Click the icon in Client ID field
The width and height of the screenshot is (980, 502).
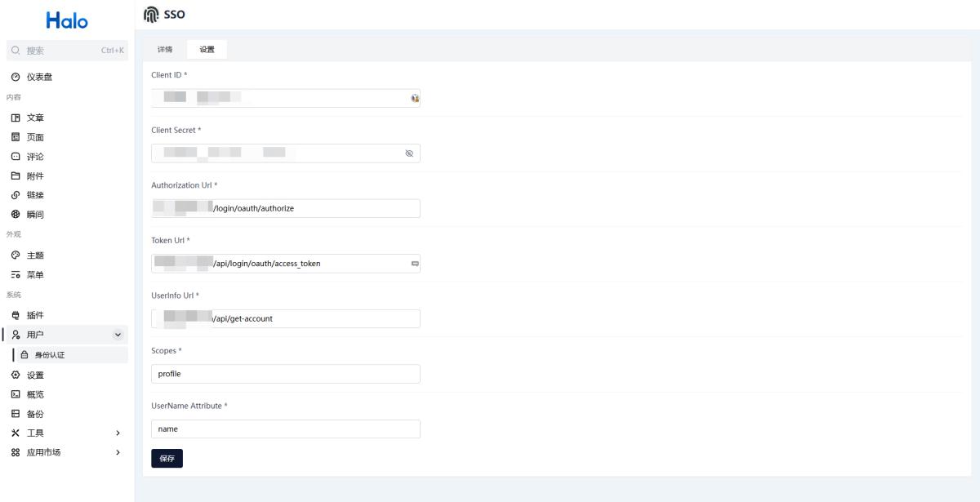[x=414, y=98]
